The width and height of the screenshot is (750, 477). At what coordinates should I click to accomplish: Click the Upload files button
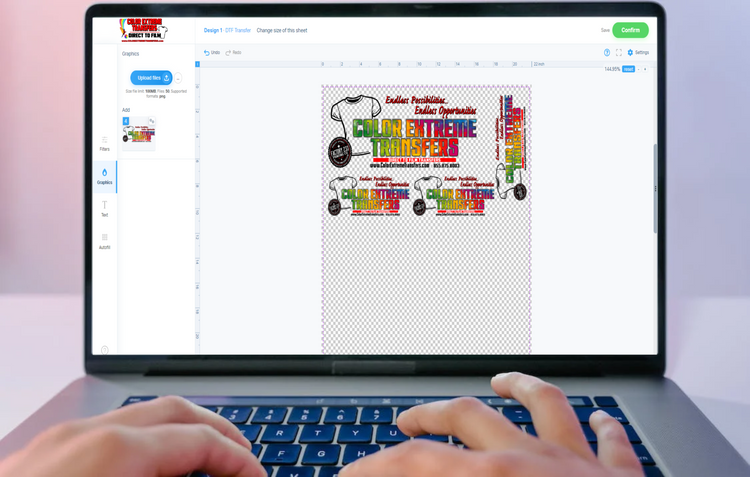click(x=151, y=78)
